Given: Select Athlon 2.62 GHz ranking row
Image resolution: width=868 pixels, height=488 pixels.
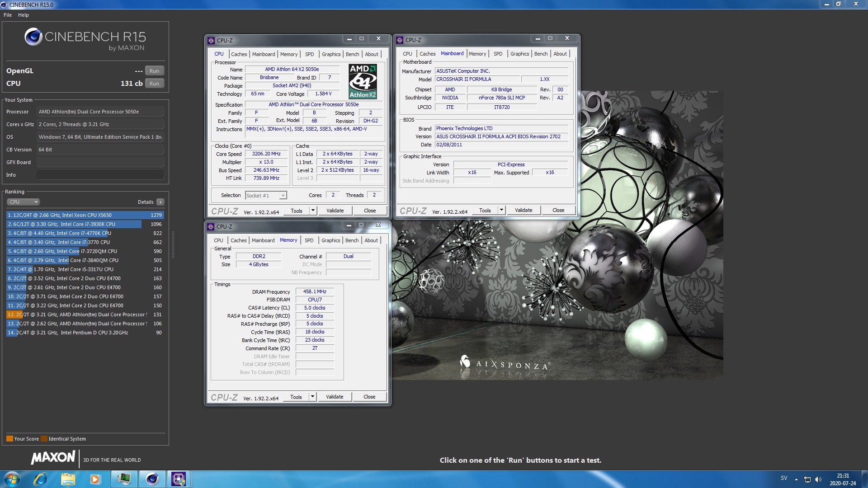Looking at the screenshot, I should coord(85,324).
